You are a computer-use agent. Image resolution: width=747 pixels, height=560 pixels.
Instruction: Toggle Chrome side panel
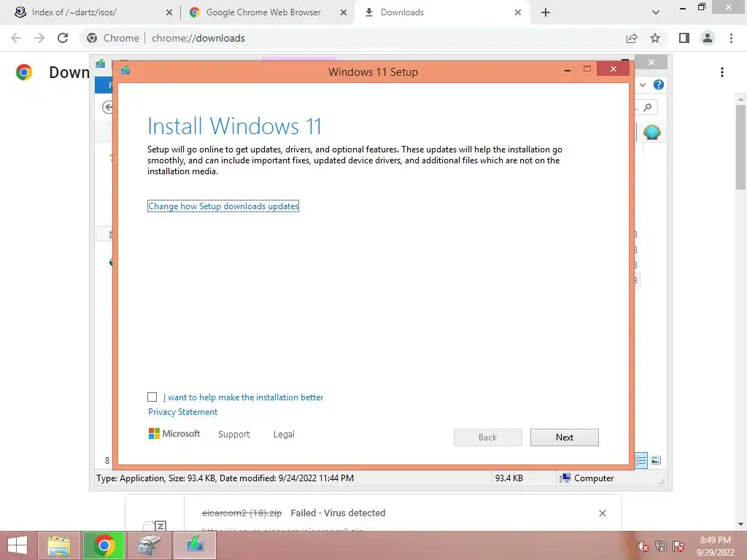point(684,38)
